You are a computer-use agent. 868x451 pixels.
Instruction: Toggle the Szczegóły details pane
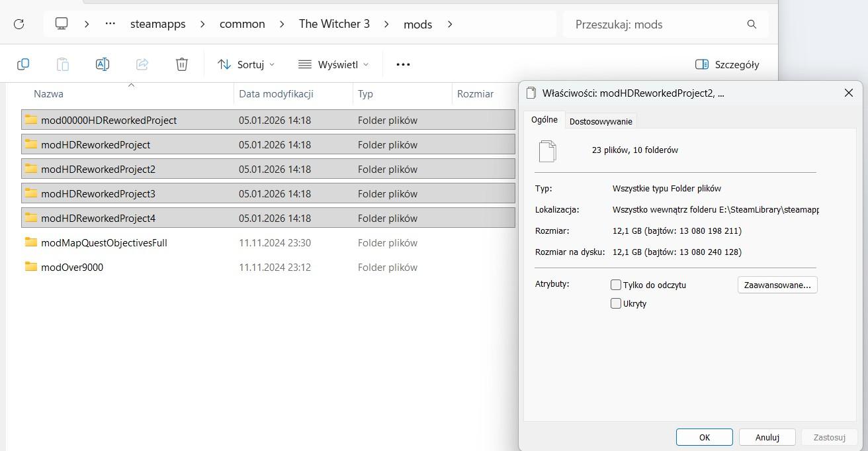[x=727, y=64]
